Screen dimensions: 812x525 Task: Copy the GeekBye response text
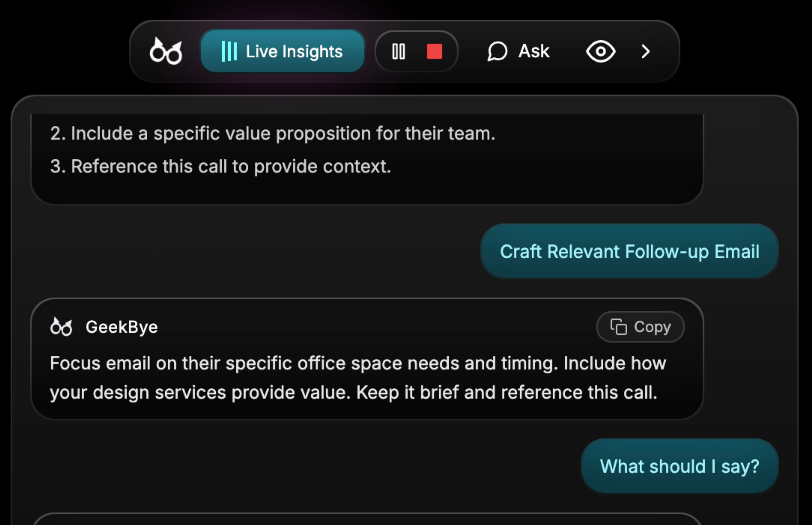tap(640, 327)
